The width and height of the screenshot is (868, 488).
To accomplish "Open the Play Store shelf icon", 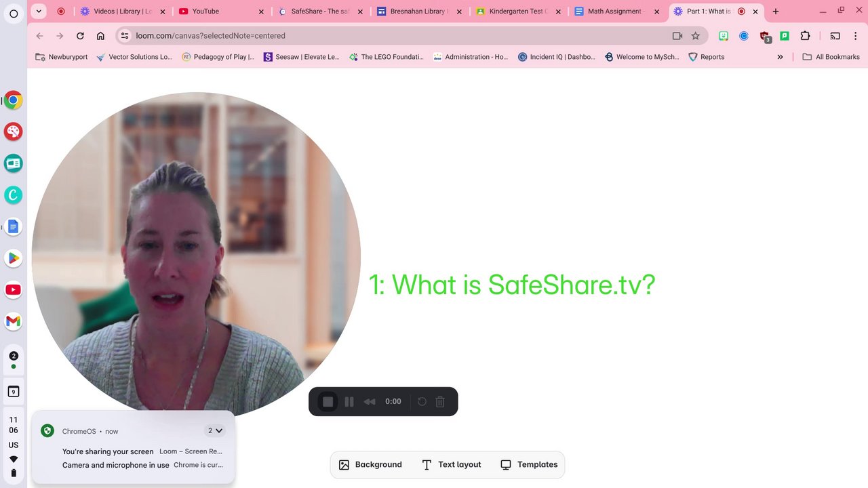I will pos(13,258).
